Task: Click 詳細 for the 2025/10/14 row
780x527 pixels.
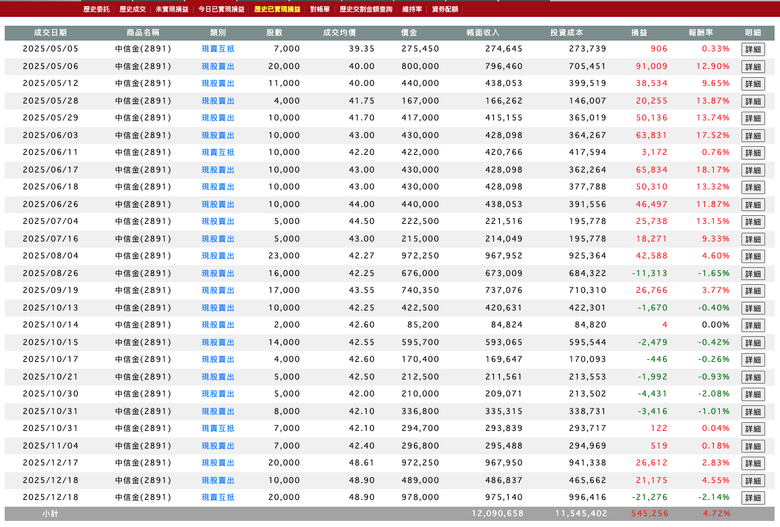Action: click(752, 326)
